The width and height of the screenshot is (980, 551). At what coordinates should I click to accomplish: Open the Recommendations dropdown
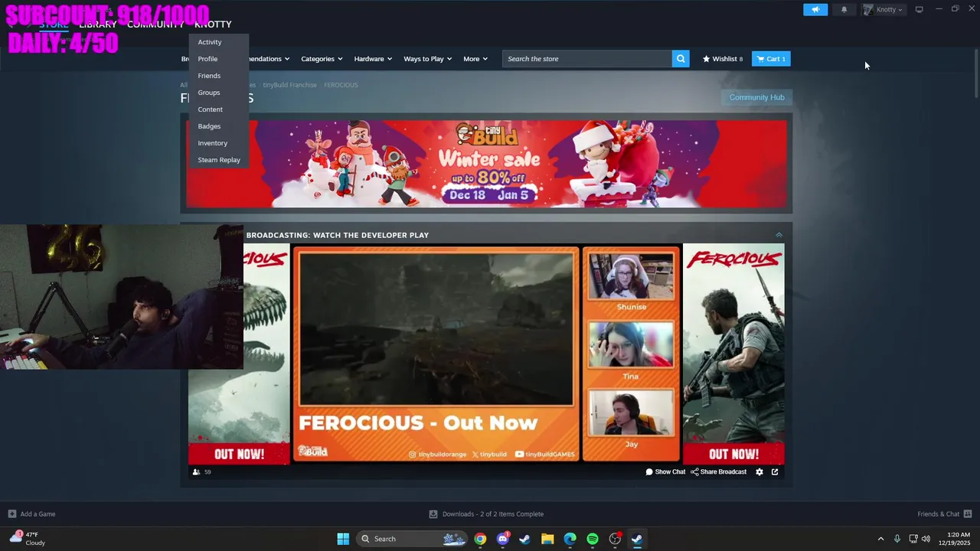[269, 59]
